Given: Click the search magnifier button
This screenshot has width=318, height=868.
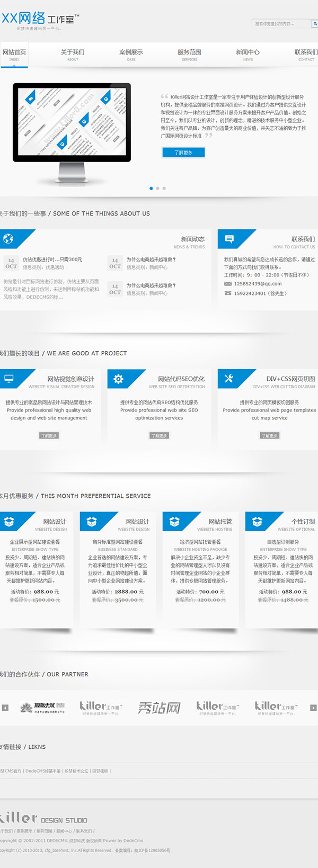Looking at the screenshot, I should coord(315,24).
